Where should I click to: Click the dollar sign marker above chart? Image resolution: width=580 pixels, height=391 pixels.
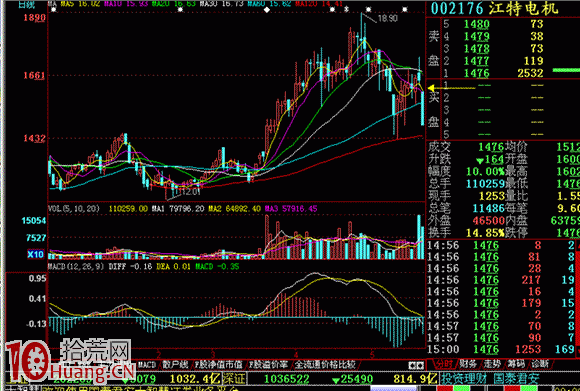346,9
